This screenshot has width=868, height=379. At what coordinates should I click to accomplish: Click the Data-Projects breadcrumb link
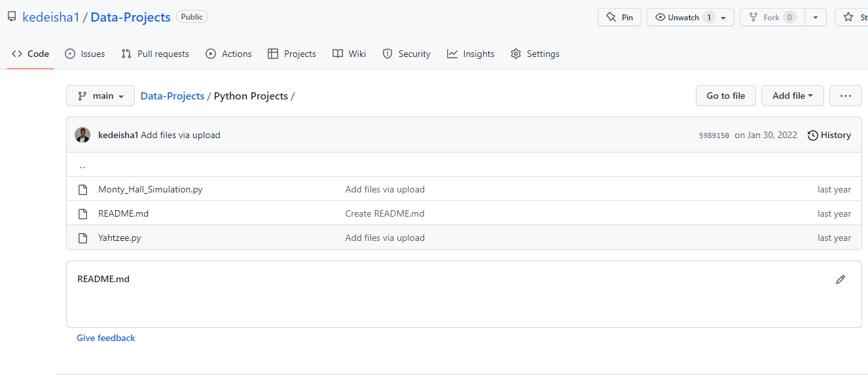pos(172,96)
